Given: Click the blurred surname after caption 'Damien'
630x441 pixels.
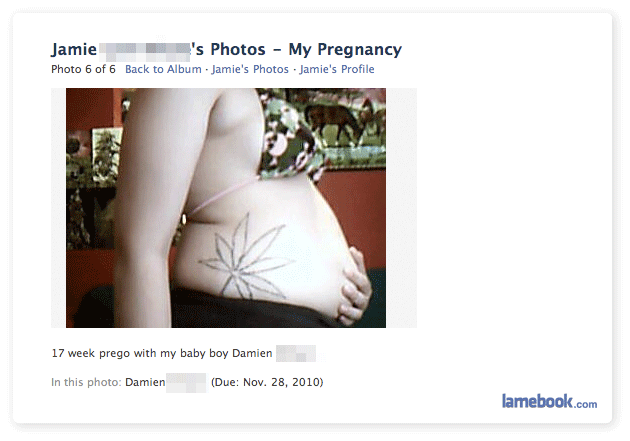Looking at the screenshot, I should (x=296, y=353).
